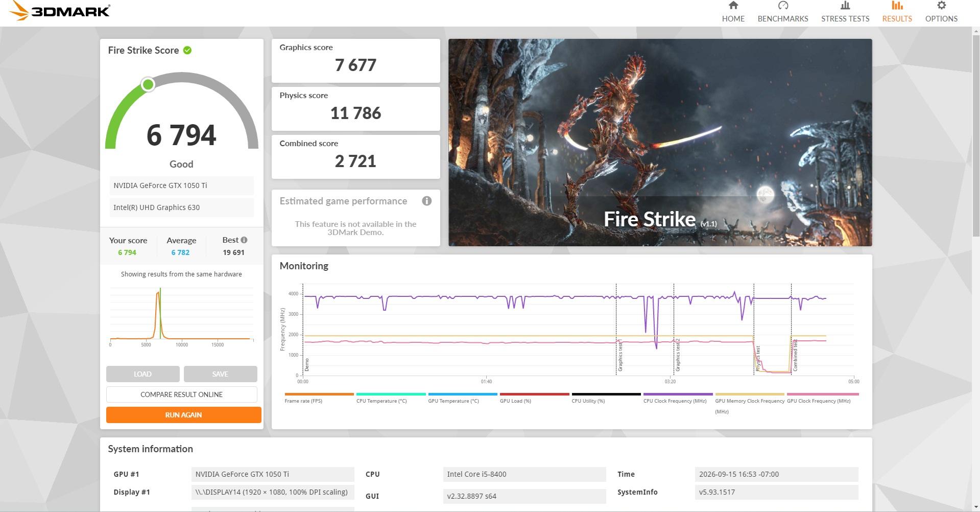Open the Options gear icon
980x512 pixels.
(941, 6)
